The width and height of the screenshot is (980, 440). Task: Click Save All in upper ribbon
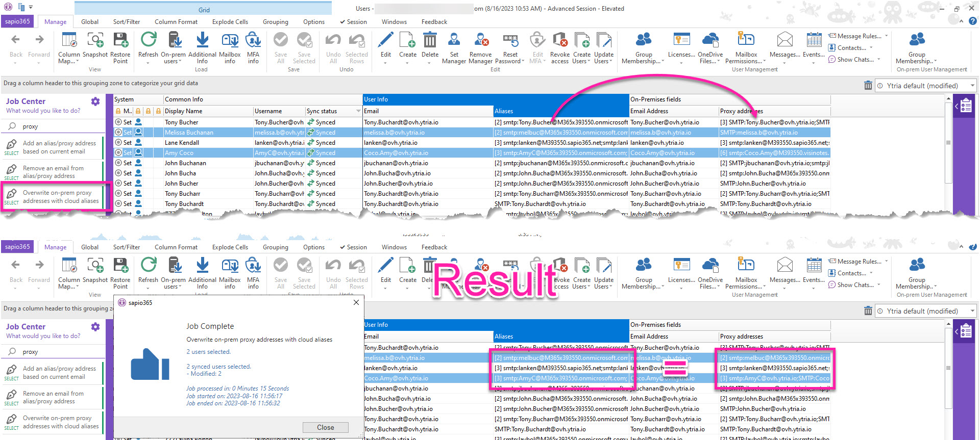click(281, 47)
